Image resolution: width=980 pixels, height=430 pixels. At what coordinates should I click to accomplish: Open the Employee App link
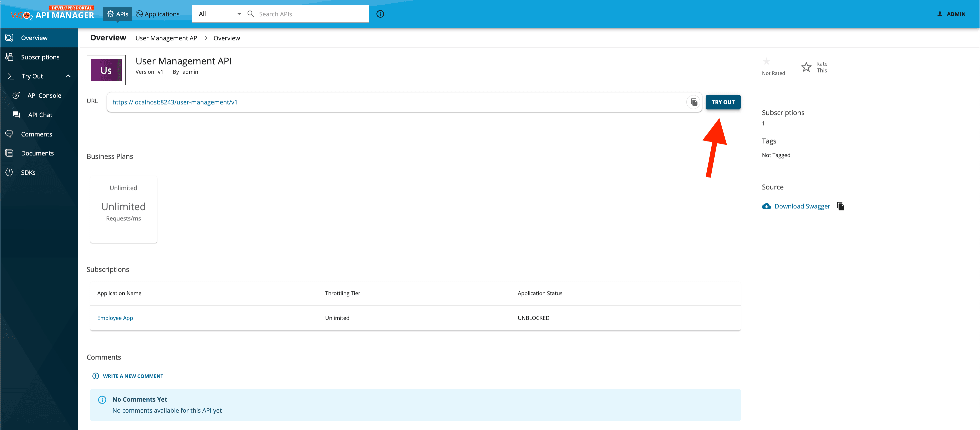click(115, 318)
